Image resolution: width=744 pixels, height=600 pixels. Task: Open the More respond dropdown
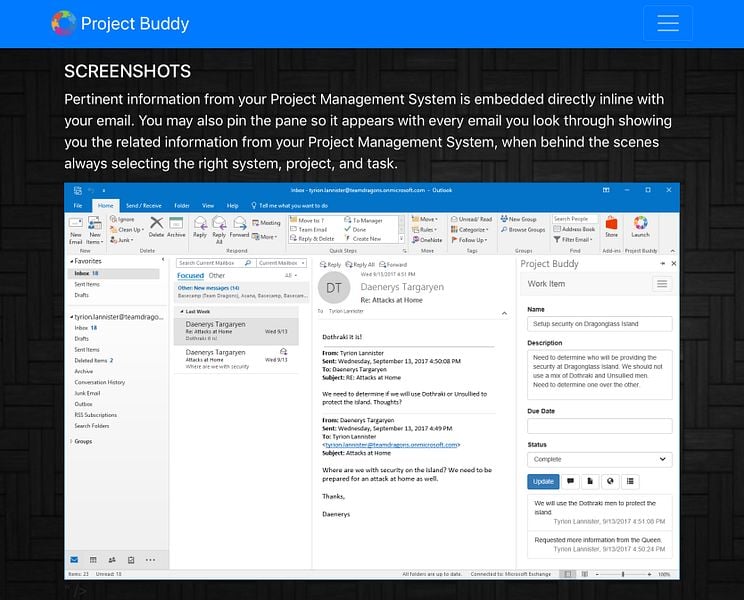coord(264,237)
